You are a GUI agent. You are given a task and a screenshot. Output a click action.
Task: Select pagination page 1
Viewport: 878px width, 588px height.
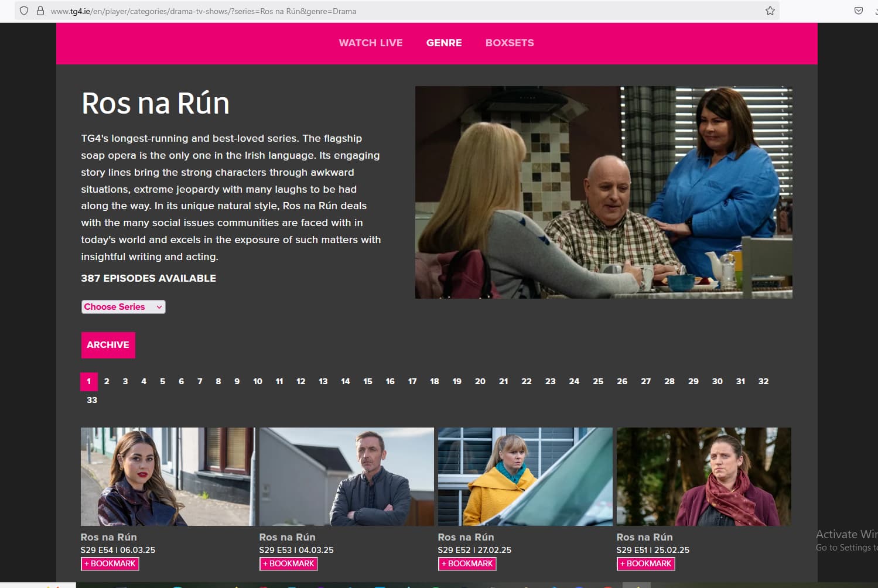click(89, 381)
